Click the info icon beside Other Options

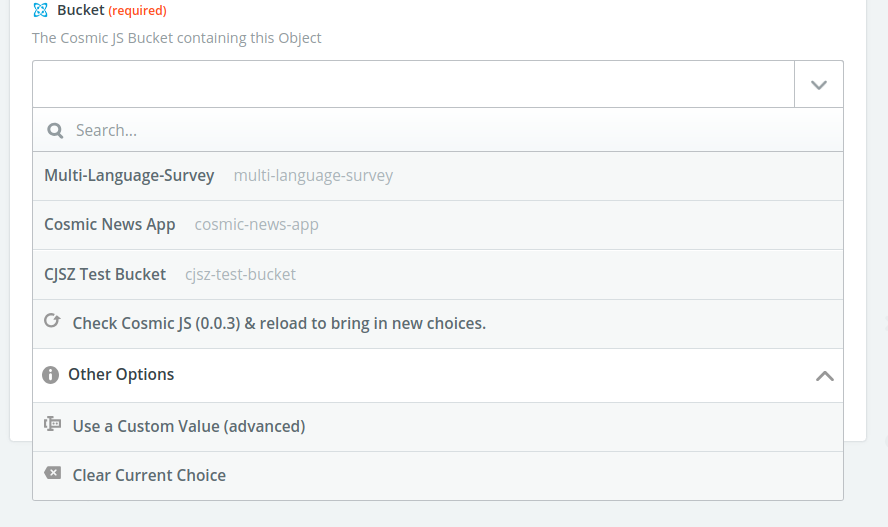pyautogui.click(x=51, y=375)
